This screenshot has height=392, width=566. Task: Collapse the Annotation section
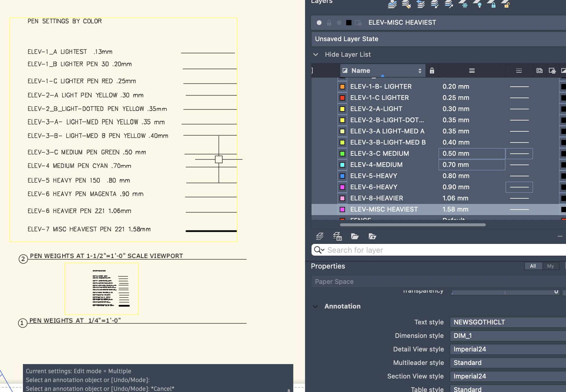click(315, 306)
